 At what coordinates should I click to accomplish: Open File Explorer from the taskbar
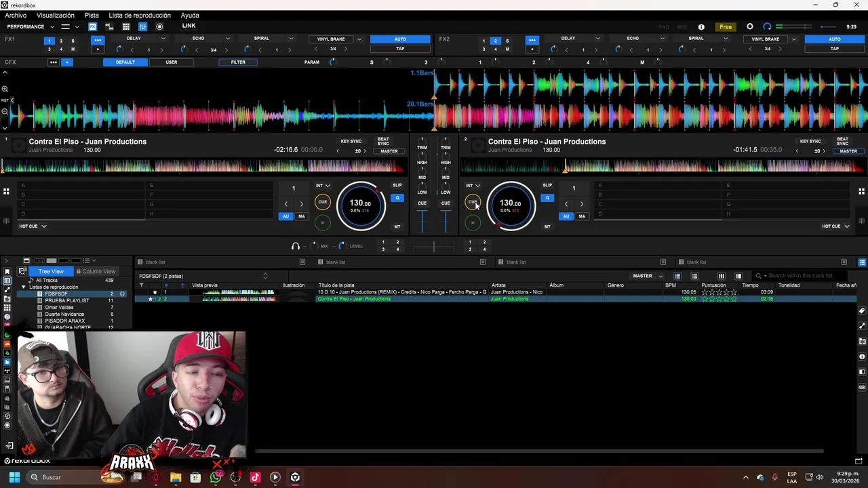pos(176,477)
